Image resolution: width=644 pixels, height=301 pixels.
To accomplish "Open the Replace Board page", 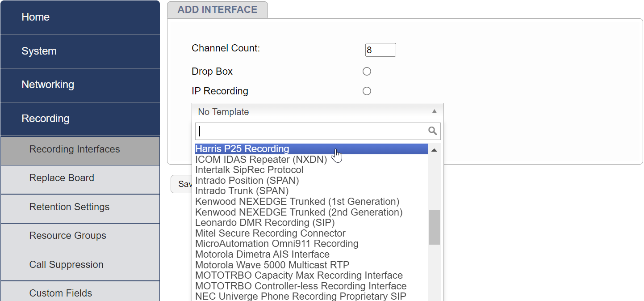I will click(x=62, y=178).
